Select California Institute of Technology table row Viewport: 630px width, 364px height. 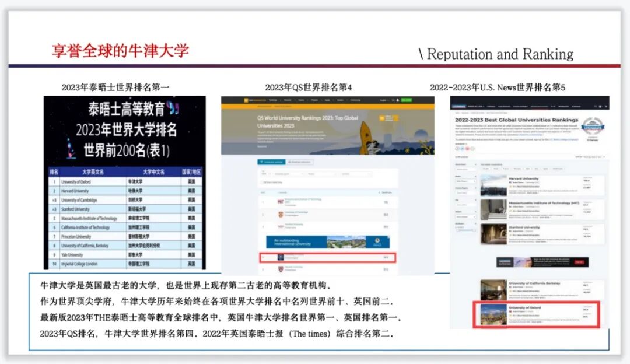tap(125, 228)
